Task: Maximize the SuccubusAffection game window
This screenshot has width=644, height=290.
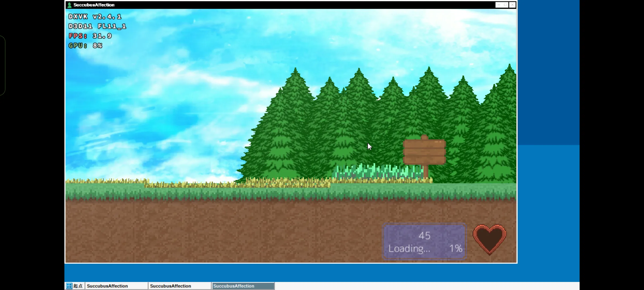Action: click(x=506, y=5)
